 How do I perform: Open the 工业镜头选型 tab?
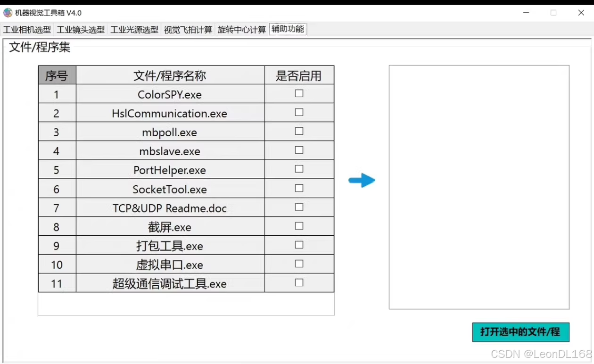pos(80,29)
